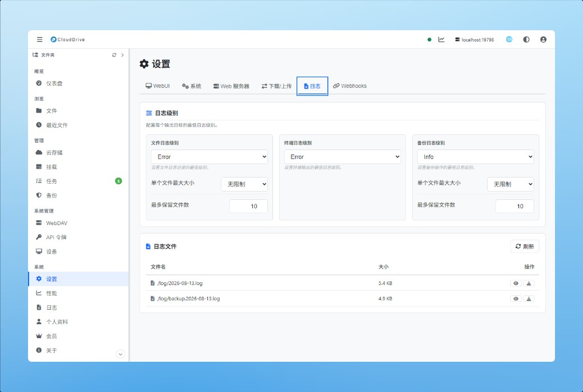
Task: Click the sidebar scroll-down chevron
Action: [x=121, y=354]
